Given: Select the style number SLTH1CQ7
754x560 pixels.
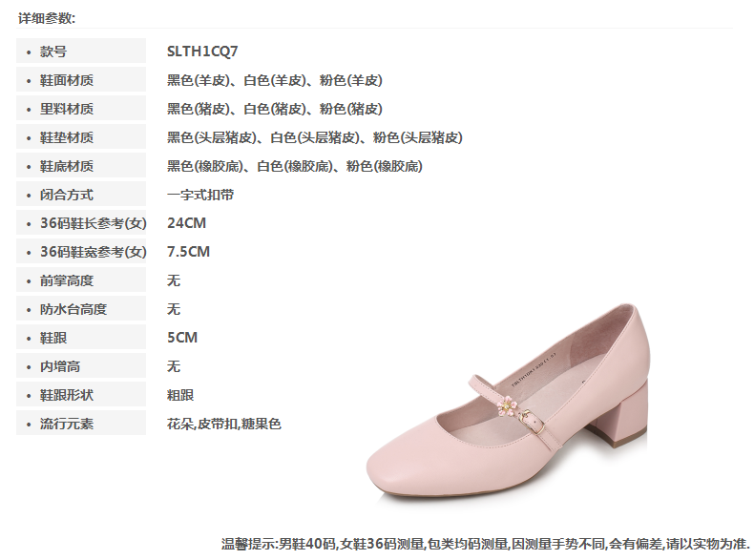Looking at the screenshot, I should point(202,51).
